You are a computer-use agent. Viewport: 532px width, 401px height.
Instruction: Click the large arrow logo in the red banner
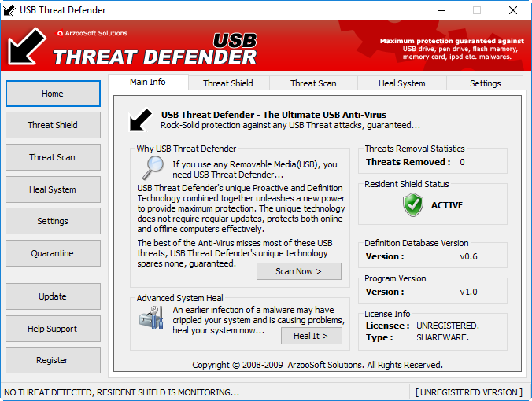pyautogui.click(x=27, y=46)
